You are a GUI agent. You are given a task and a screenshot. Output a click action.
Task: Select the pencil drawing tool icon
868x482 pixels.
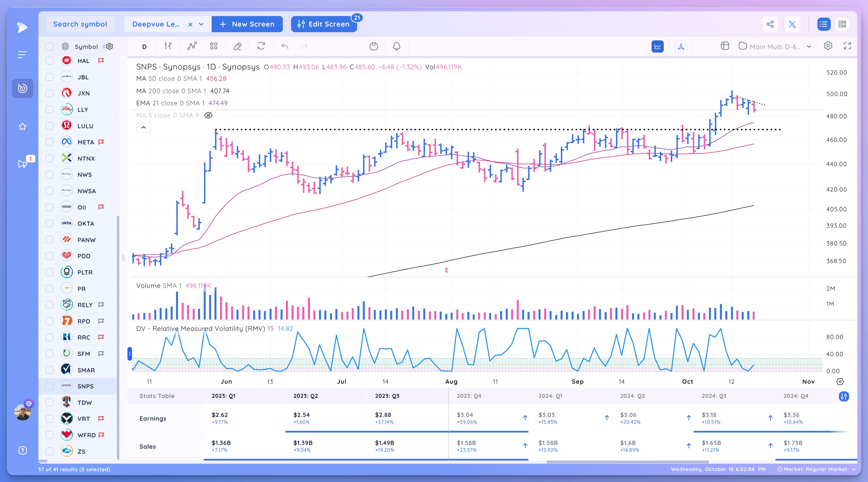(238, 46)
